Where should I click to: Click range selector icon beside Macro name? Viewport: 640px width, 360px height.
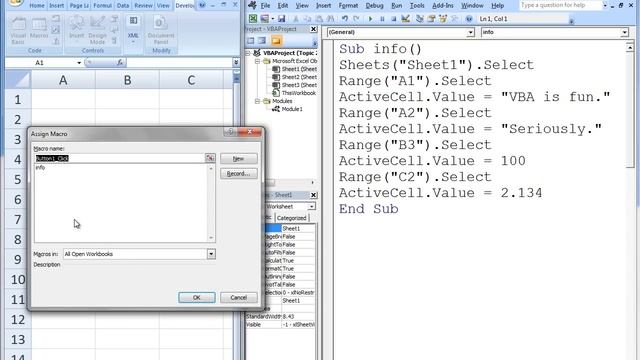(x=210, y=158)
